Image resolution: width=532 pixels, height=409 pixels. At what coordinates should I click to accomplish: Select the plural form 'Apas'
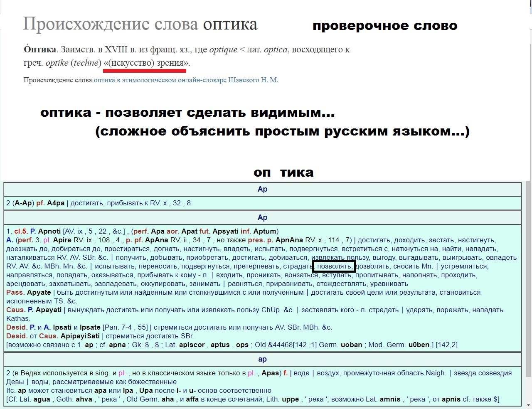(x=270, y=373)
